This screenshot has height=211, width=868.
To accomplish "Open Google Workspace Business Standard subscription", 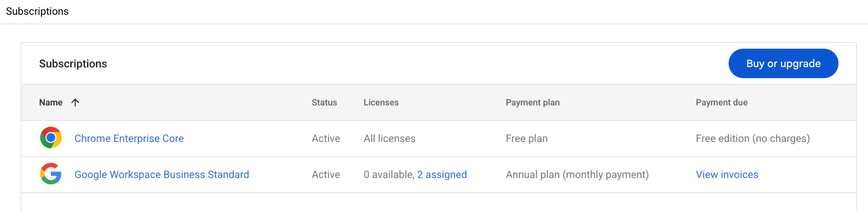I will pos(161,175).
